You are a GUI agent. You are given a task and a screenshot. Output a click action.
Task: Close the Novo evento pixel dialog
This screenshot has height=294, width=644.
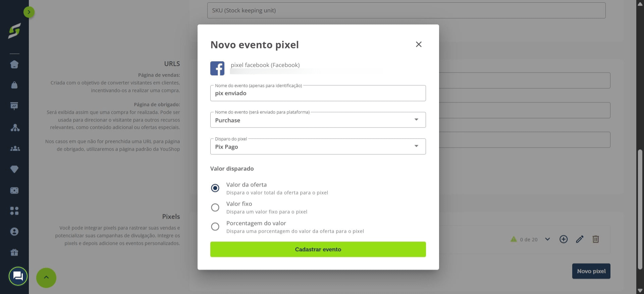coord(419,44)
